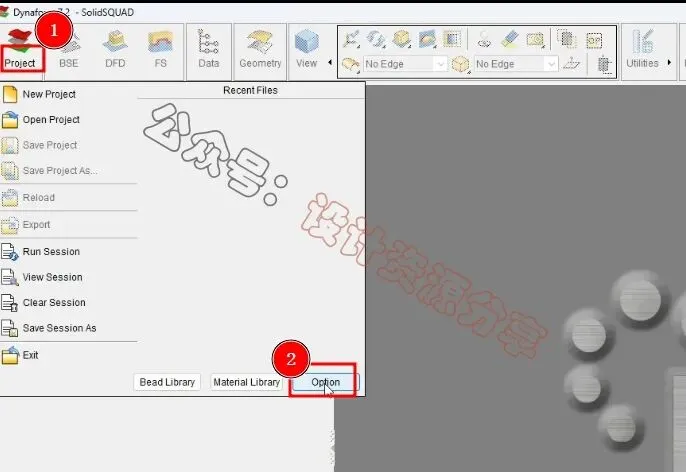Click the rotate view arrows icon

point(376,39)
